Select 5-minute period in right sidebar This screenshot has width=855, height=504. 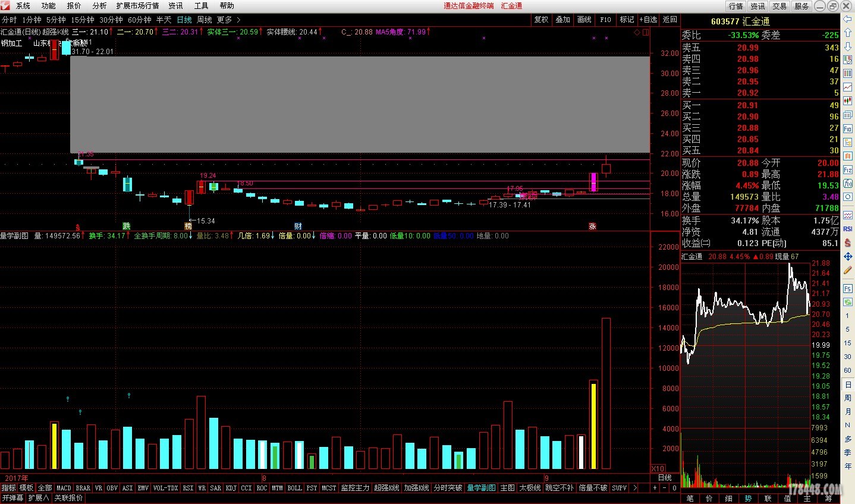848,329
